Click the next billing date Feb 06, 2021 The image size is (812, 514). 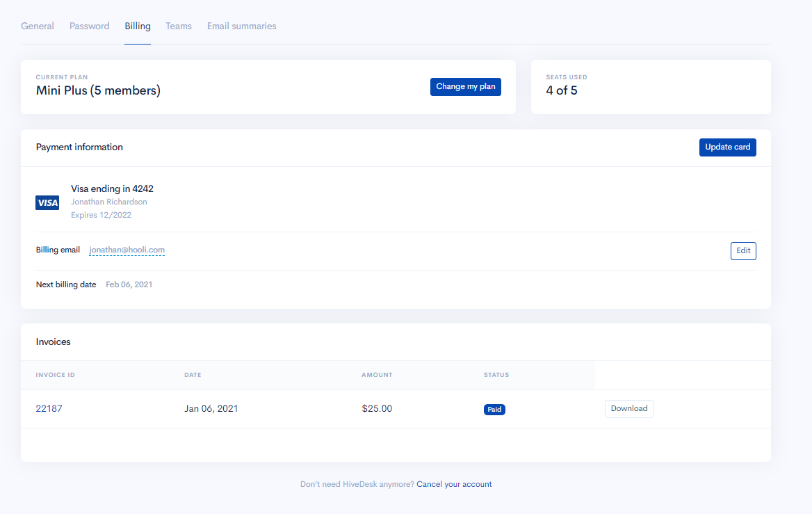(129, 284)
